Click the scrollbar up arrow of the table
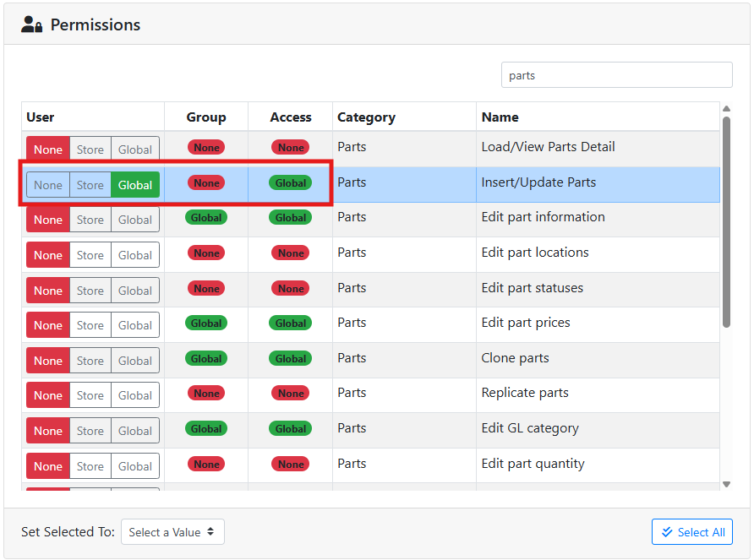 click(726, 108)
